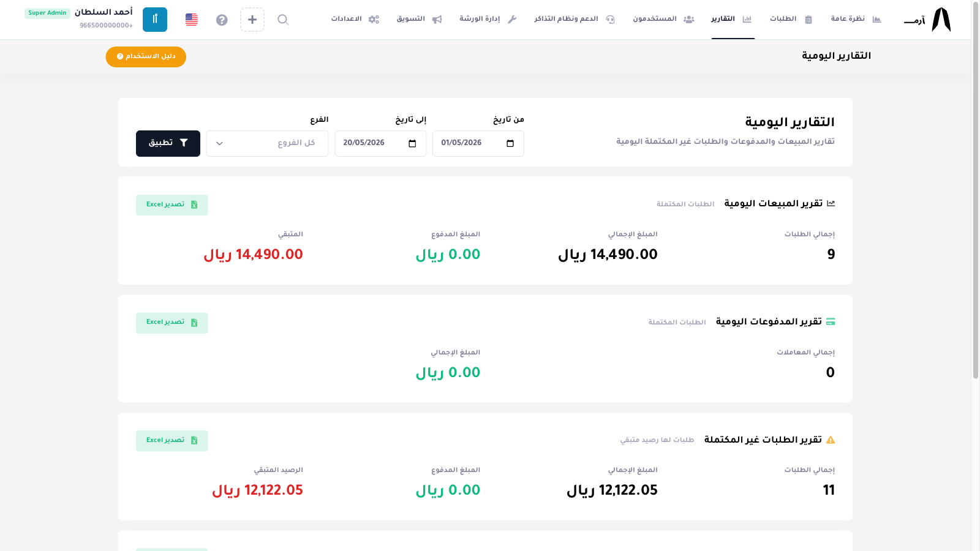Click the التقارير اليومية page title in header bar
This screenshot has height=551, width=980.
(836, 56)
